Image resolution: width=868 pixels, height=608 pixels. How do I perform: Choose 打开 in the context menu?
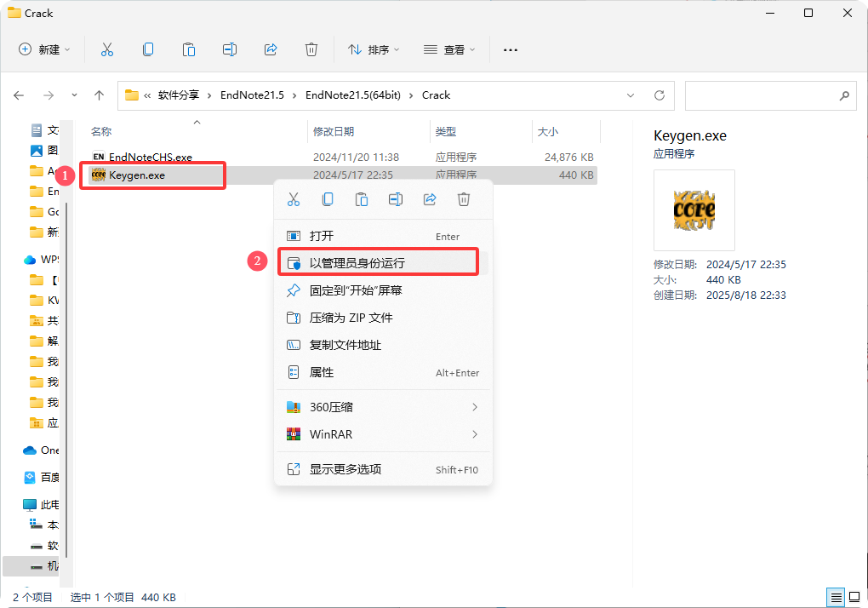point(383,236)
